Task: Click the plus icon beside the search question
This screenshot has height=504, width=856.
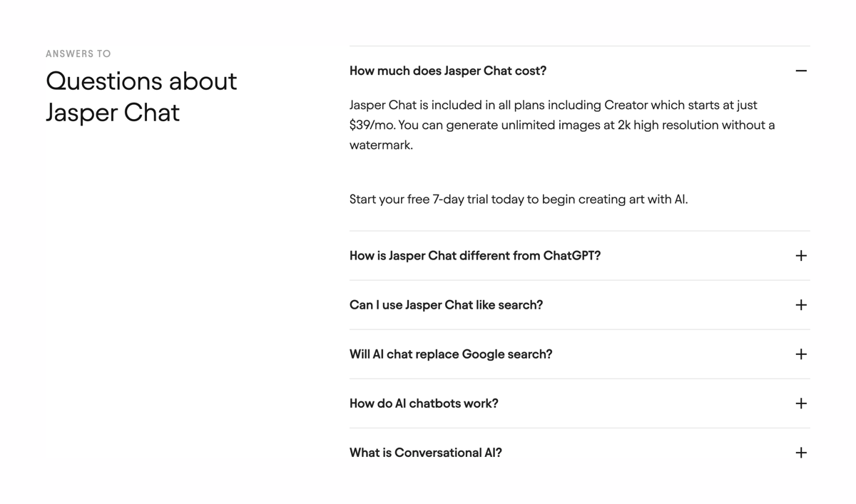Action: 800,304
